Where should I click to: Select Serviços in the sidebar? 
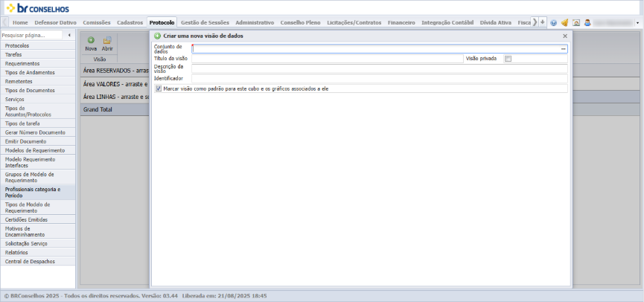click(x=38, y=99)
